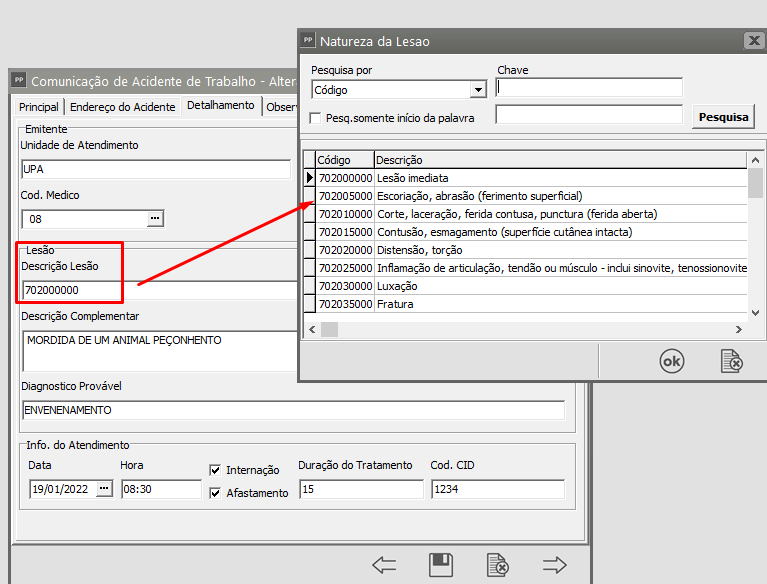
Task: Expand the Pesquisa por dropdown
Action: point(478,90)
